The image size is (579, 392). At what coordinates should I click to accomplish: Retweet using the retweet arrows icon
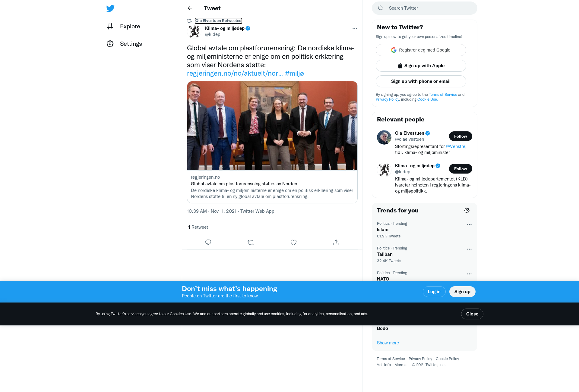(251, 242)
